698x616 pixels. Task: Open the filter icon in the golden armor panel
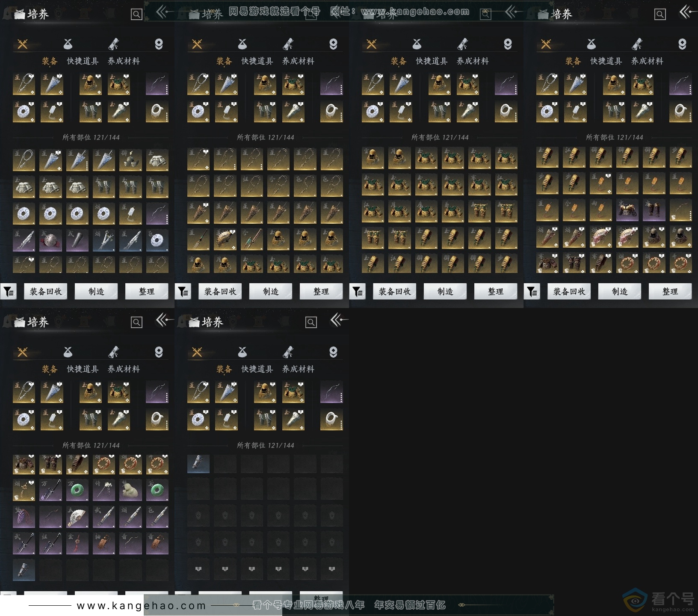pos(358,292)
